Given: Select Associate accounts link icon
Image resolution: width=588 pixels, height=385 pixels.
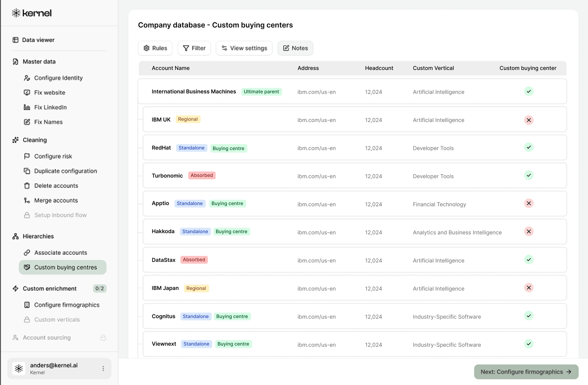Looking at the screenshot, I should pos(27,253).
